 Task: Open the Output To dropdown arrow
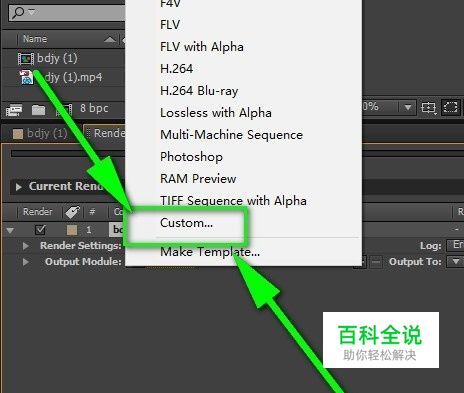(455, 261)
